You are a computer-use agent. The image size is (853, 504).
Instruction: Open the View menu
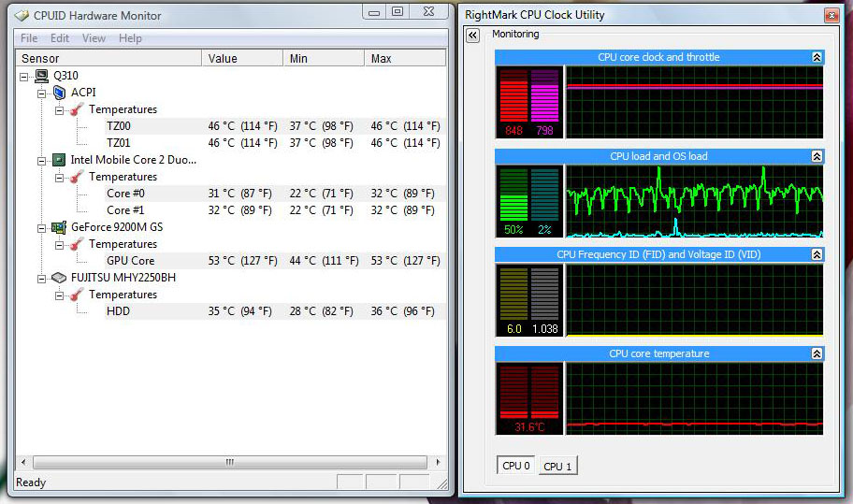[x=94, y=38]
